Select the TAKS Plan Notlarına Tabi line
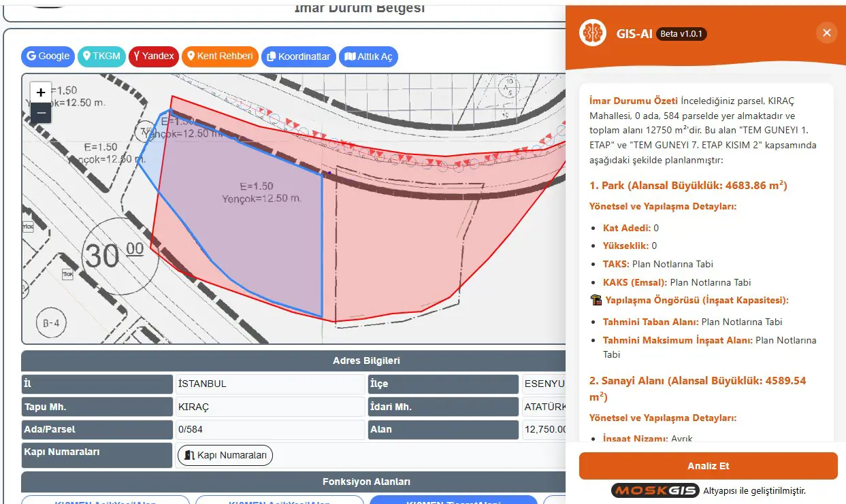This screenshot has width=846, height=504. point(658,264)
